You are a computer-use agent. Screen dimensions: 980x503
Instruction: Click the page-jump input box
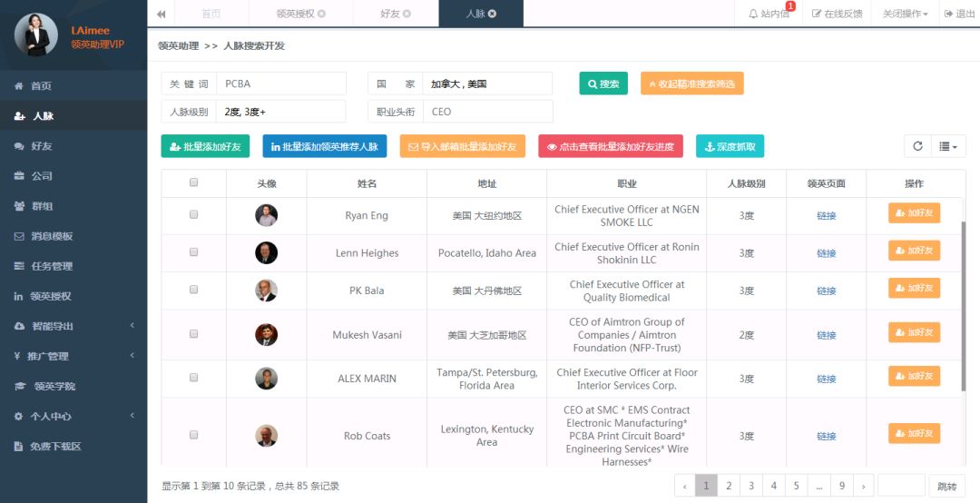(901, 486)
